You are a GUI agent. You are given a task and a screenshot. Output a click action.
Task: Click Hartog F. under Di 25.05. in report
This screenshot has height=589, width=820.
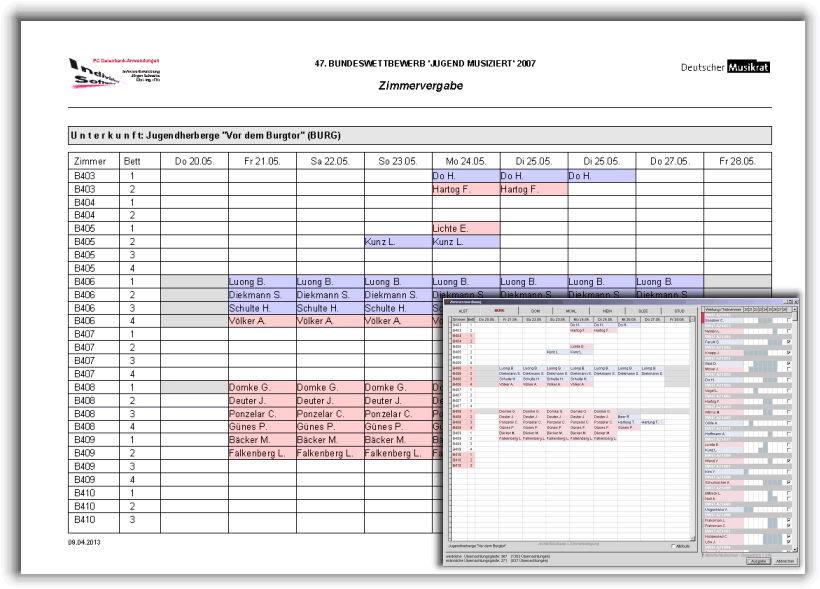[533, 189]
